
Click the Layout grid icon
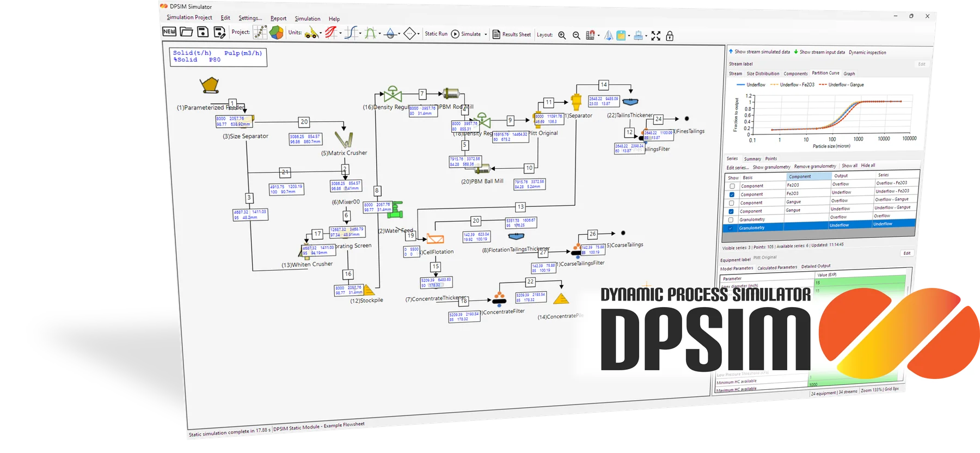coord(590,35)
